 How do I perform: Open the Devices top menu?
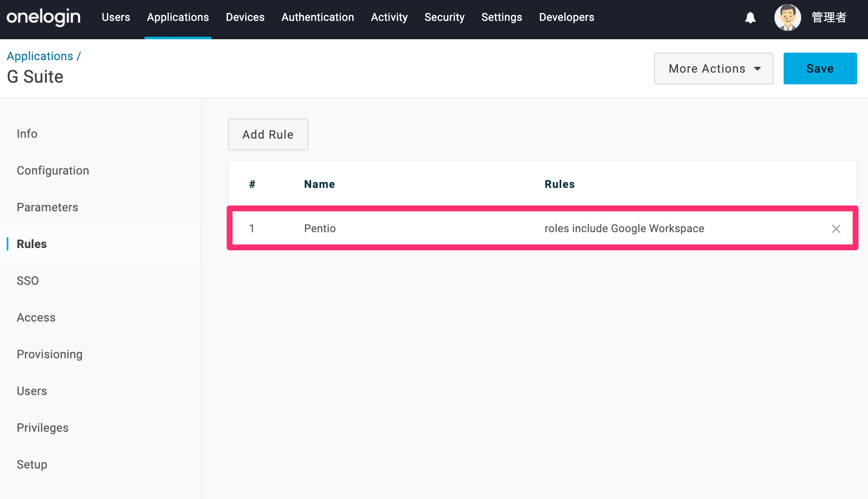click(245, 17)
